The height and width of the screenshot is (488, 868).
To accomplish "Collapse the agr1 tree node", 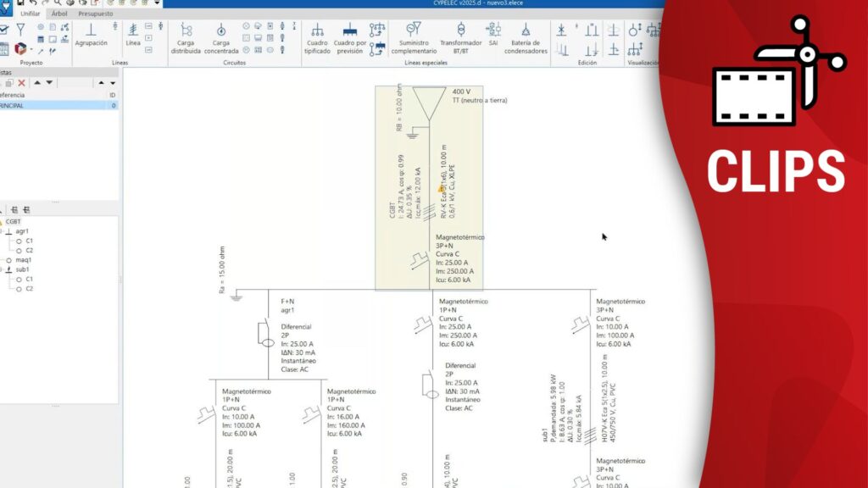I will pos(2,230).
